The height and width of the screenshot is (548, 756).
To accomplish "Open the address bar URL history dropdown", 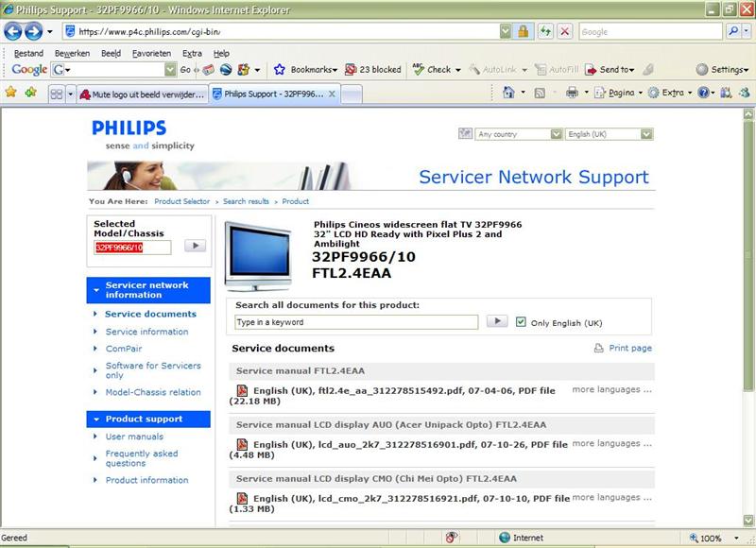I will point(505,32).
